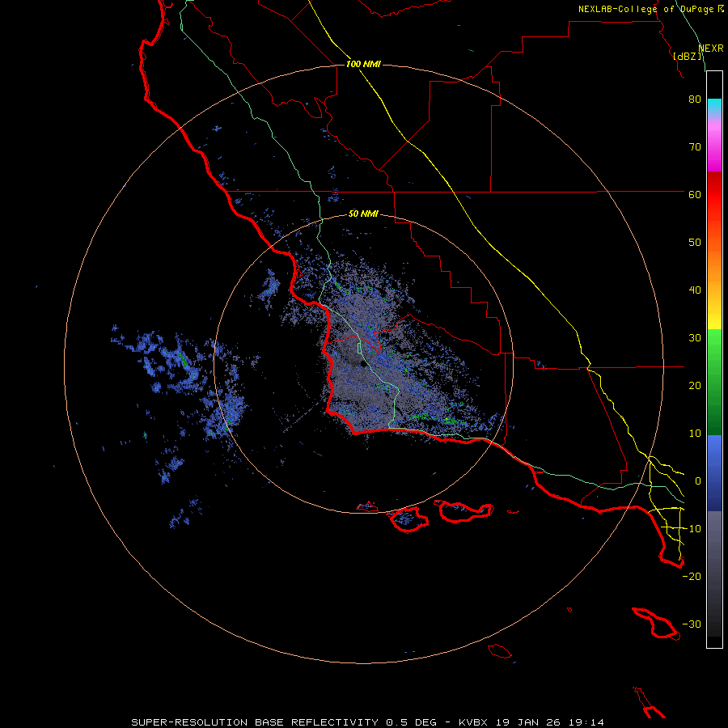Click the 40 dBZ scale value
Screen dimensions: 728x728
click(695, 290)
